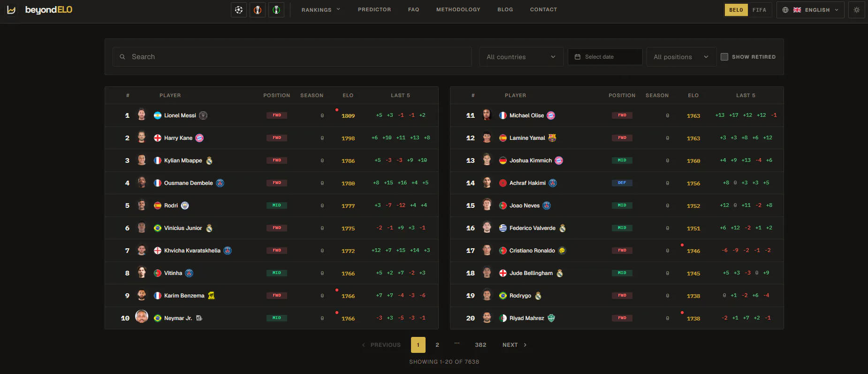Open the All positions dropdown
This screenshot has height=374, width=868.
coord(681,57)
